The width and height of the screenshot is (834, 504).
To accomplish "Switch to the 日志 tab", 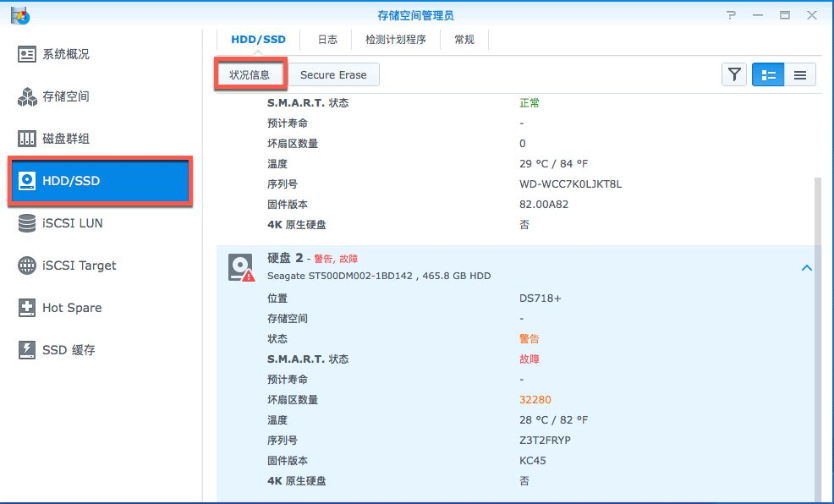I will click(x=327, y=40).
